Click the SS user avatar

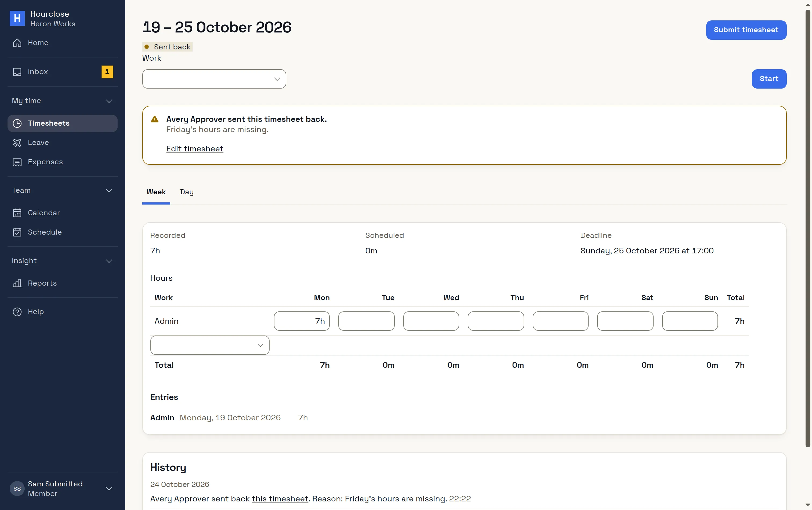pos(17,489)
